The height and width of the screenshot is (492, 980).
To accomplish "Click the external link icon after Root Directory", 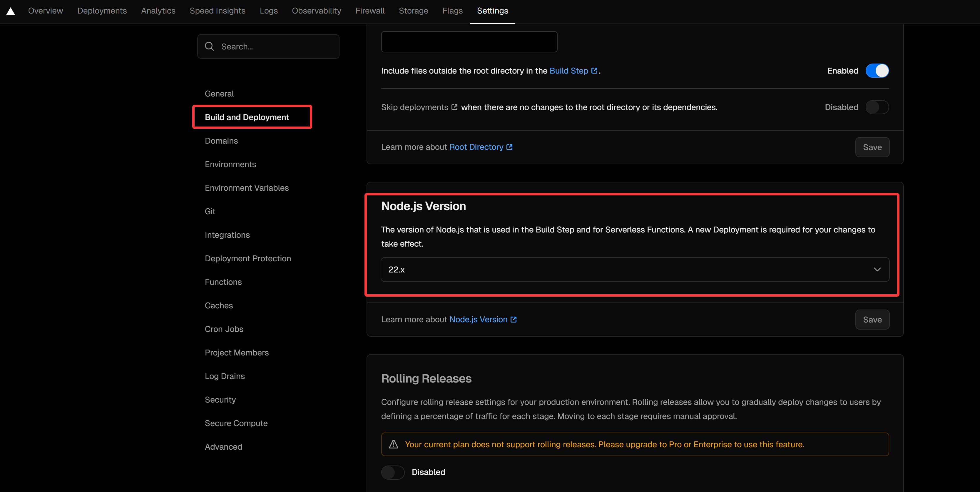I will click(509, 147).
